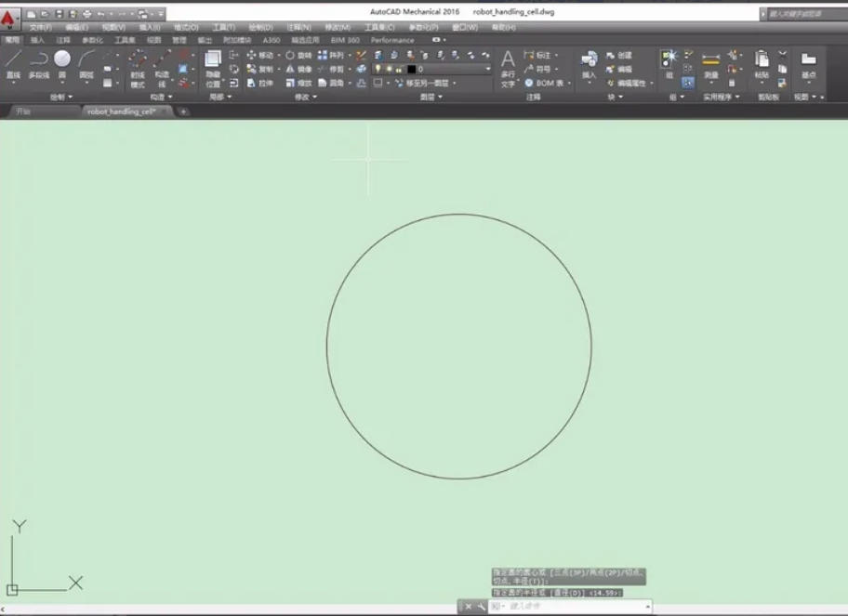
Task: Activate the Copy (复制) tool
Action: click(x=258, y=70)
